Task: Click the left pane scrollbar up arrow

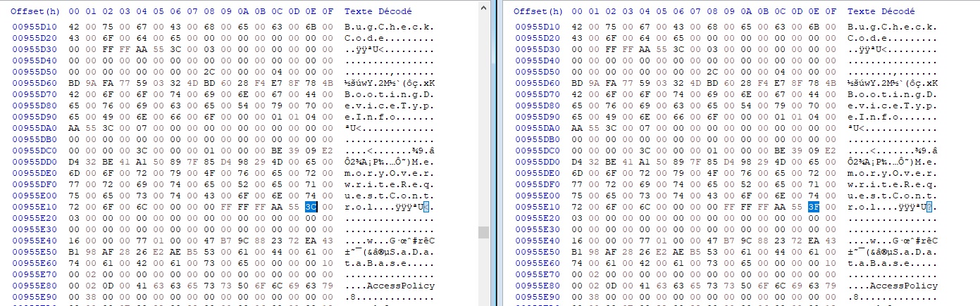Action: [x=483, y=8]
